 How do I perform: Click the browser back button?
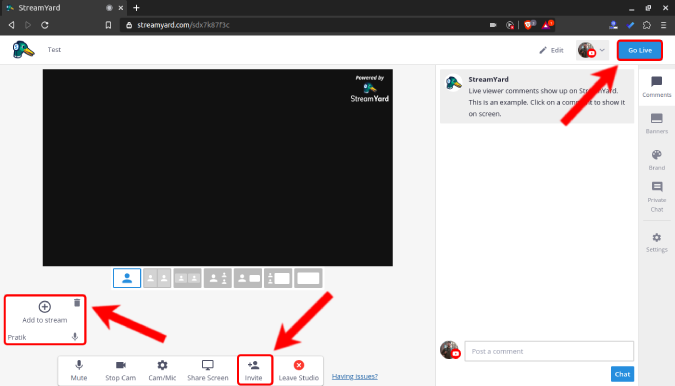tap(12, 25)
